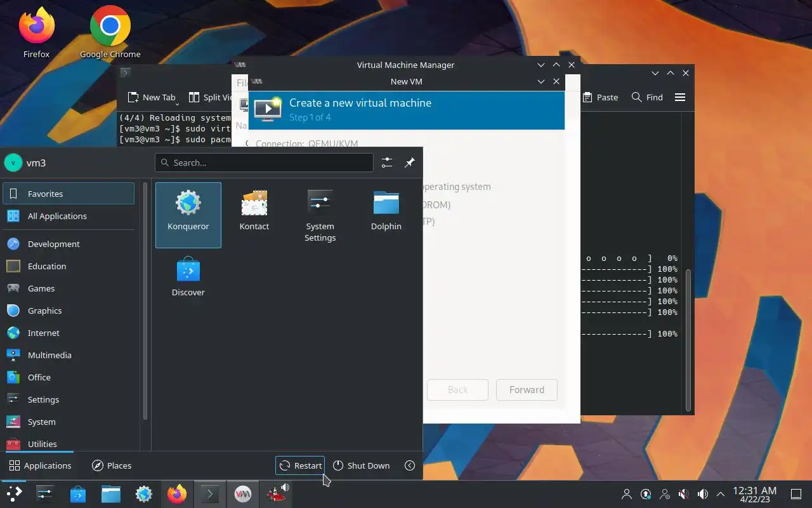Viewport: 812px width, 508px height.
Task: Click the New VM dialog title bar
Action: point(407,81)
